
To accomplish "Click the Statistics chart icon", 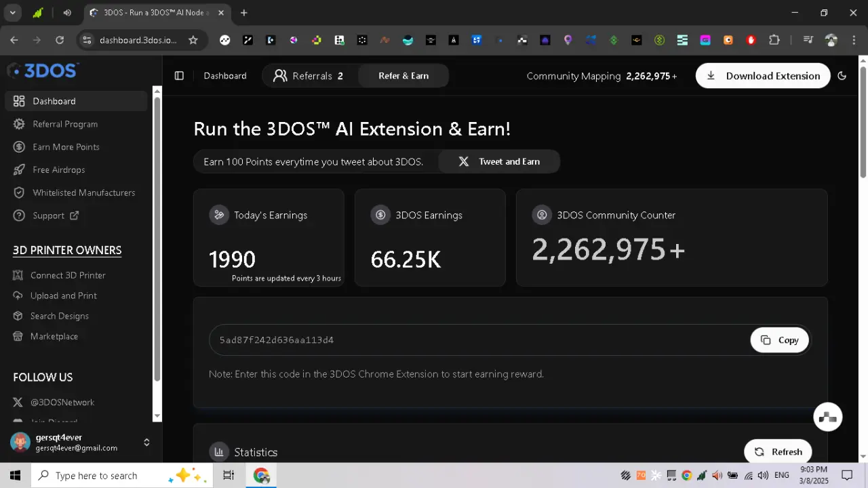I will 218,452.
